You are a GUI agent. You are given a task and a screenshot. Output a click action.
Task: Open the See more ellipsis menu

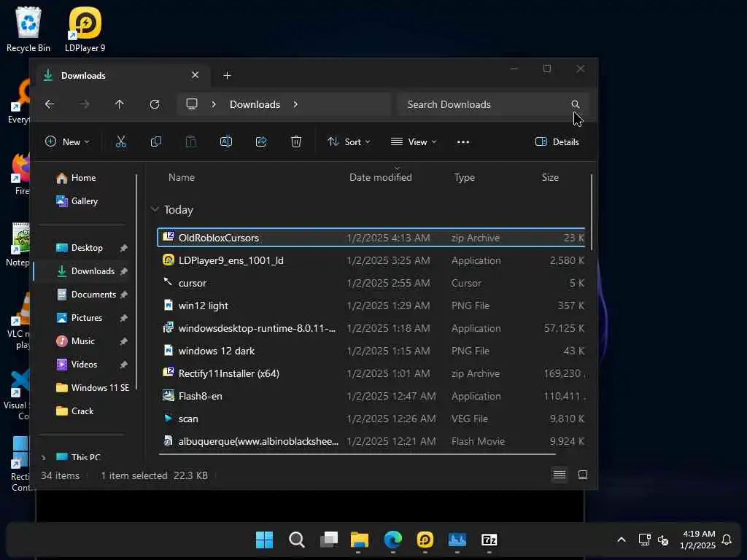[463, 142]
